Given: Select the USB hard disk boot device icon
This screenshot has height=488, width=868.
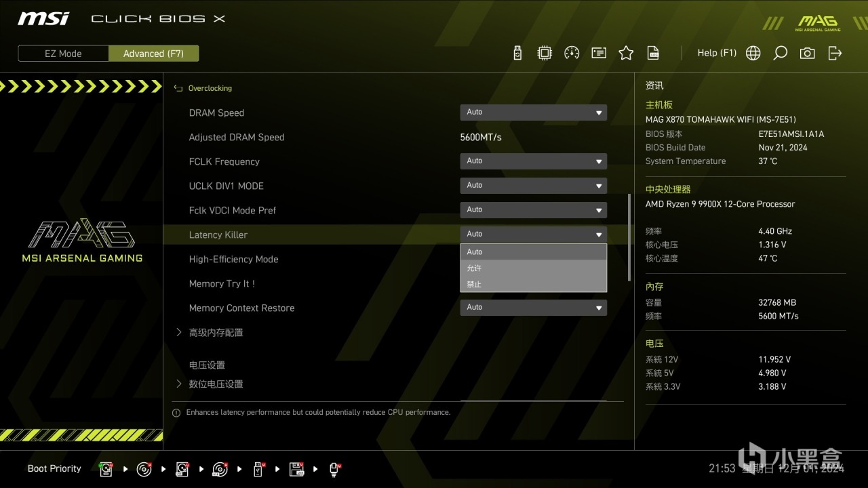Looking at the screenshot, I should point(182,468).
